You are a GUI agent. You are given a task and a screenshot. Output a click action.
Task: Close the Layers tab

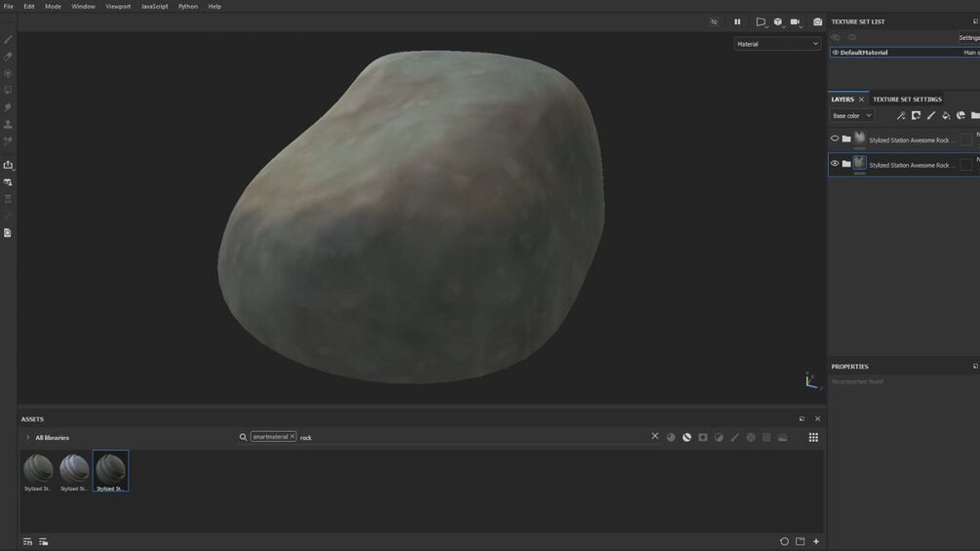tap(861, 99)
